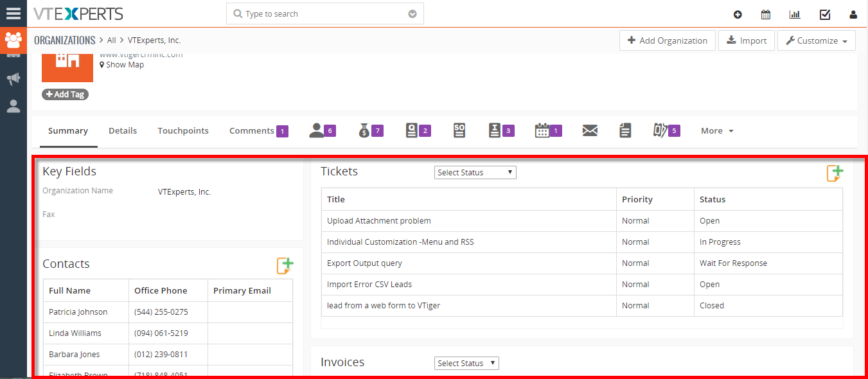The height and width of the screenshot is (379, 868).
Task: Open the hamburger main menu
Action: point(13,13)
